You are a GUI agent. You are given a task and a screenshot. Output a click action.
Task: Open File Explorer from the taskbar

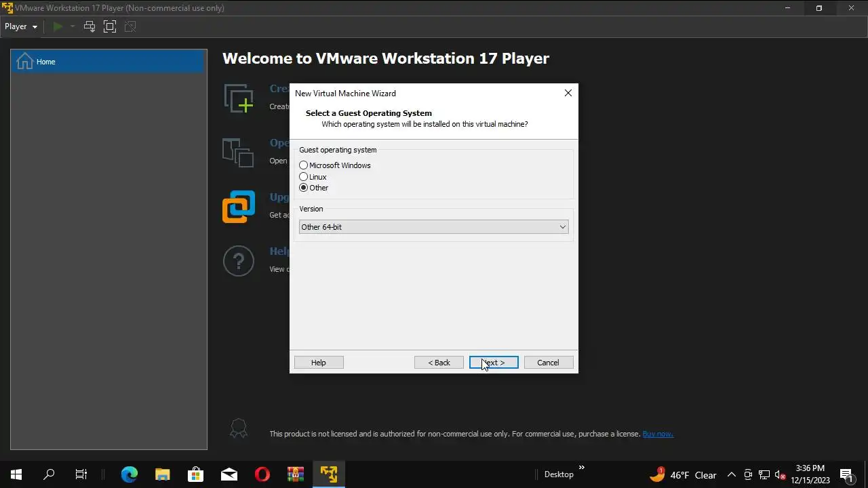click(162, 474)
